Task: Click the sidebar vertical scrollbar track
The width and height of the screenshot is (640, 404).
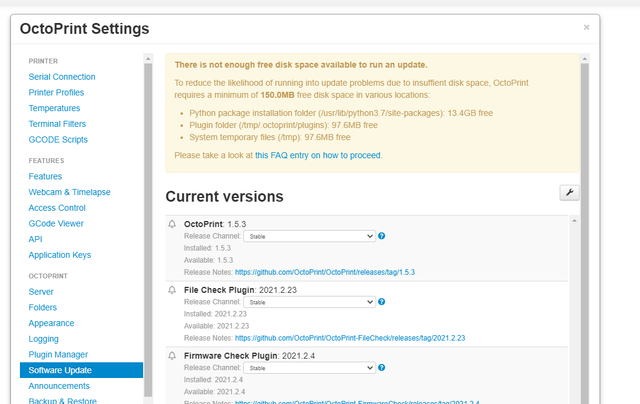Action: (x=148, y=229)
